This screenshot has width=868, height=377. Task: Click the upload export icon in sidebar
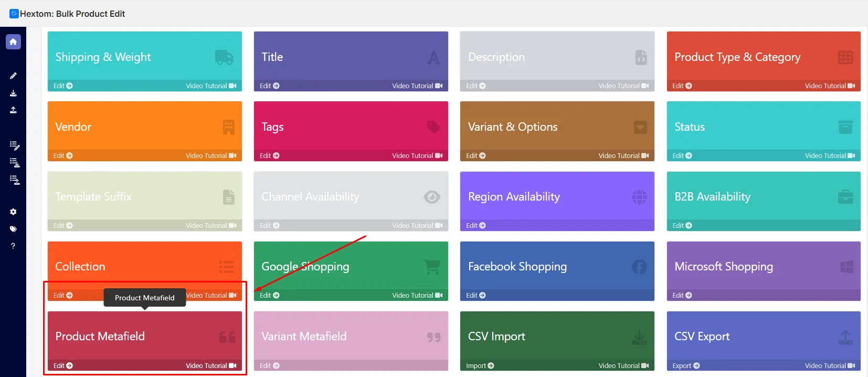[13, 110]
